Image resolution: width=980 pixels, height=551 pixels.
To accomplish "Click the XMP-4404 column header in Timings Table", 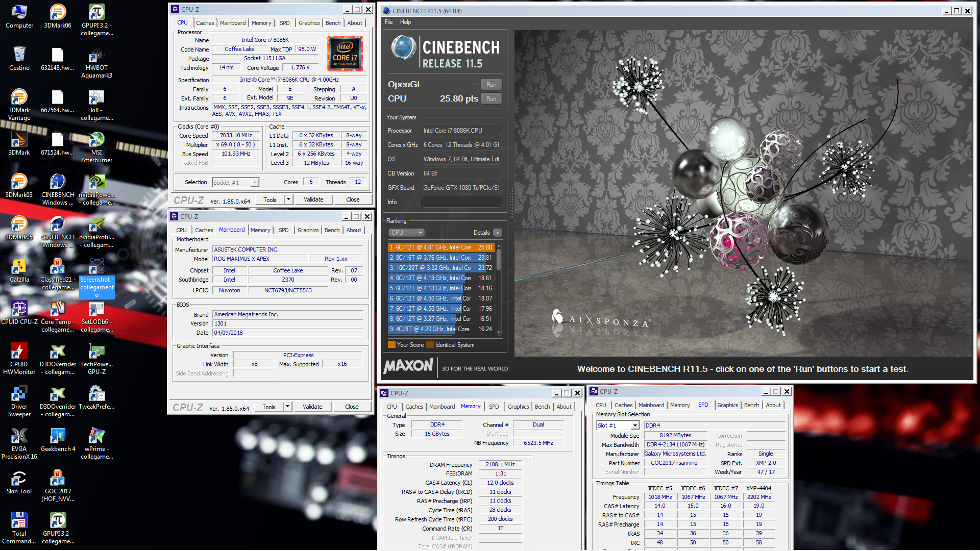I will [x=758, y=488].
